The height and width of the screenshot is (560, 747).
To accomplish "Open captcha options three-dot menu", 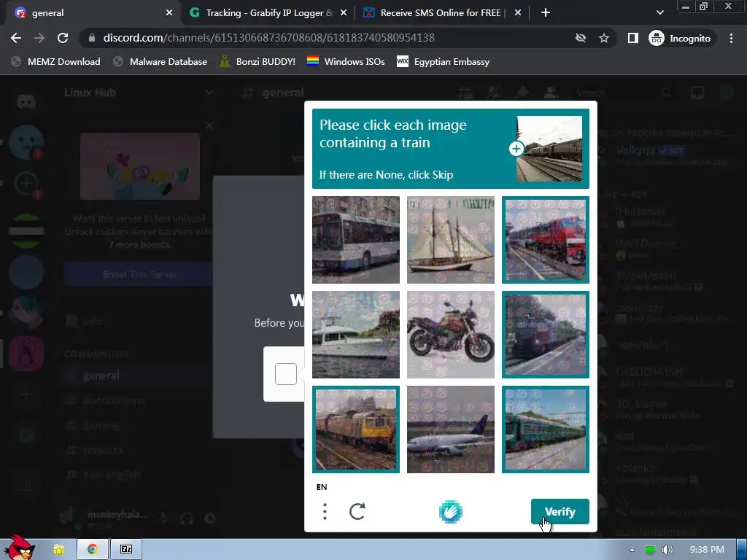I will tap(325, 511).
